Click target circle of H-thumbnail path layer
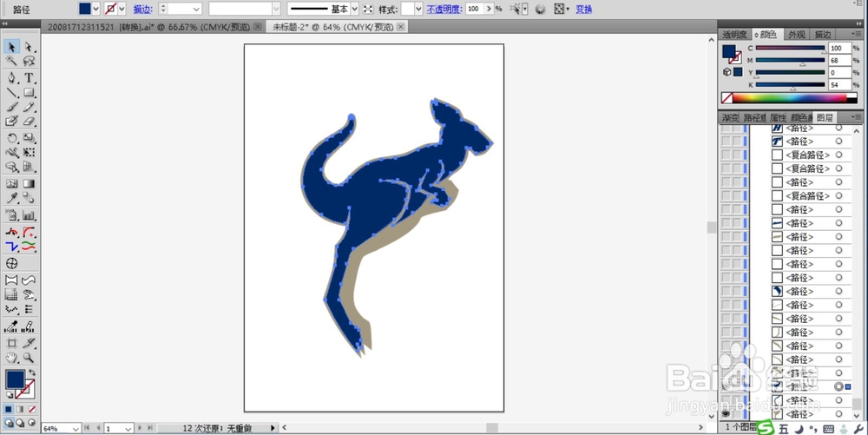Image resolution: width=868 pixels, height=435 pixels. point(838,128)
